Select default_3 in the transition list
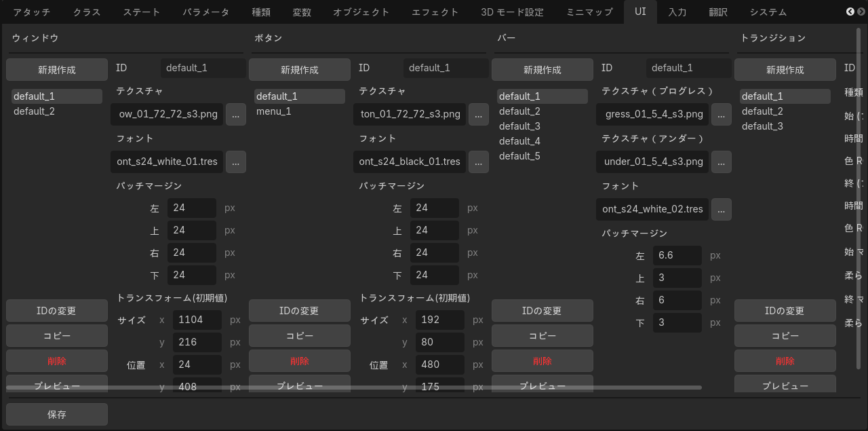The width and height of the screenshot is (868, 431). tap(785, 126)
